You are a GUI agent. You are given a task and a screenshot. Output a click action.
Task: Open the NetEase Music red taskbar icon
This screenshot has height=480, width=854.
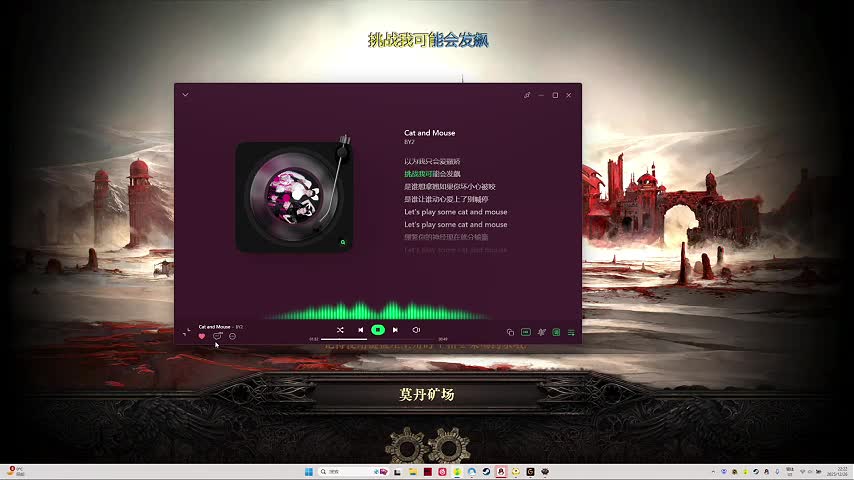pyautogui.click(x=442, y=472)
